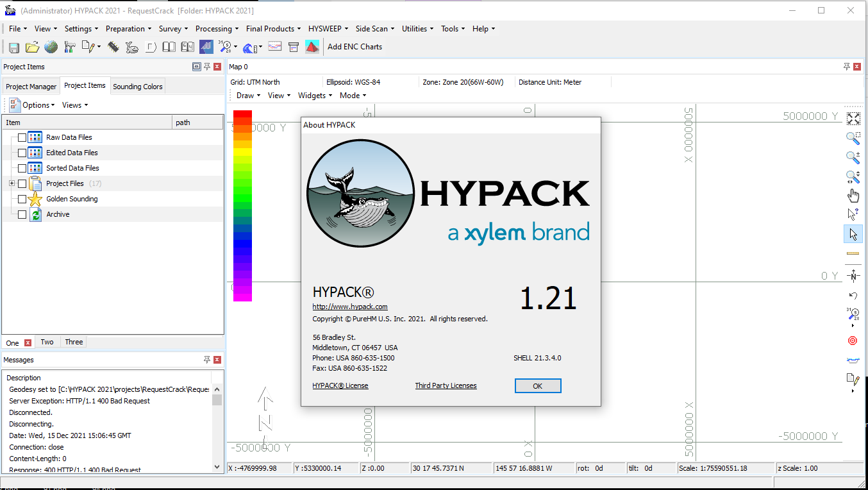This screenshot has width=868, height=490.
Task: Open the Draw dropdown in the Map panel
Action: (x=247, y=95)
